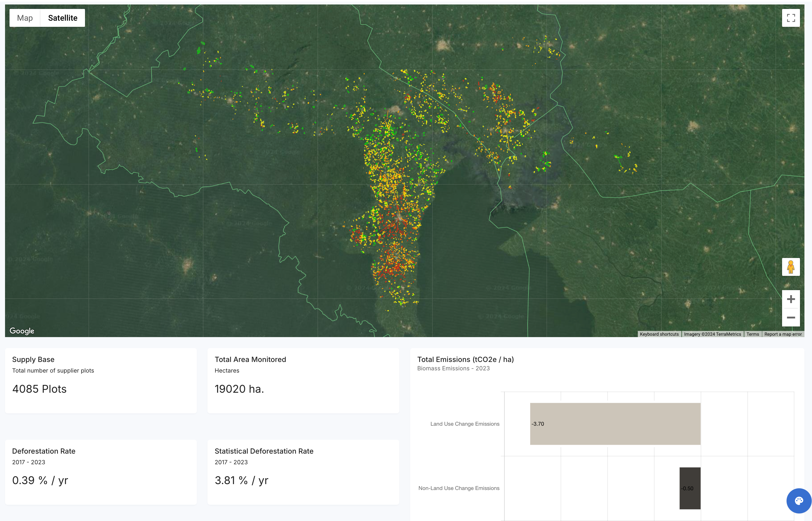Click the -3.70 value label on chart
Viewport: 812px width, 521px height.
[x=538, y=423]
